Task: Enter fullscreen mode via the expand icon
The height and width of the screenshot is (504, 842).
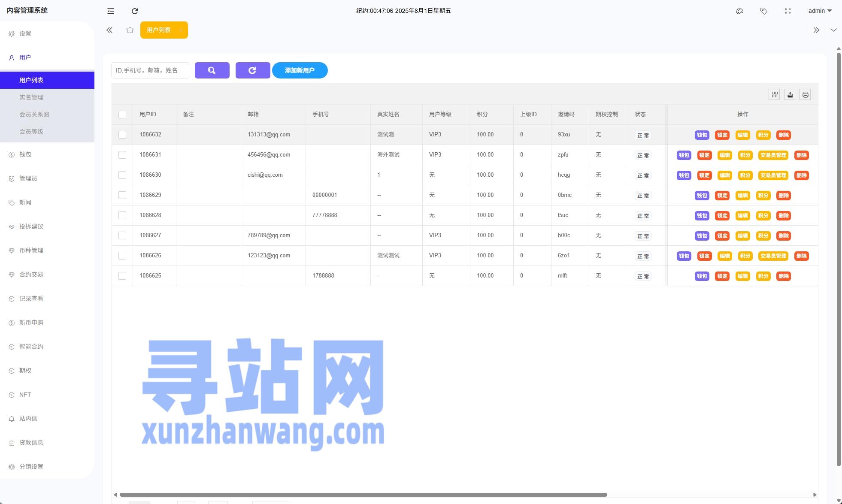Action: click(x=788, y=11)
